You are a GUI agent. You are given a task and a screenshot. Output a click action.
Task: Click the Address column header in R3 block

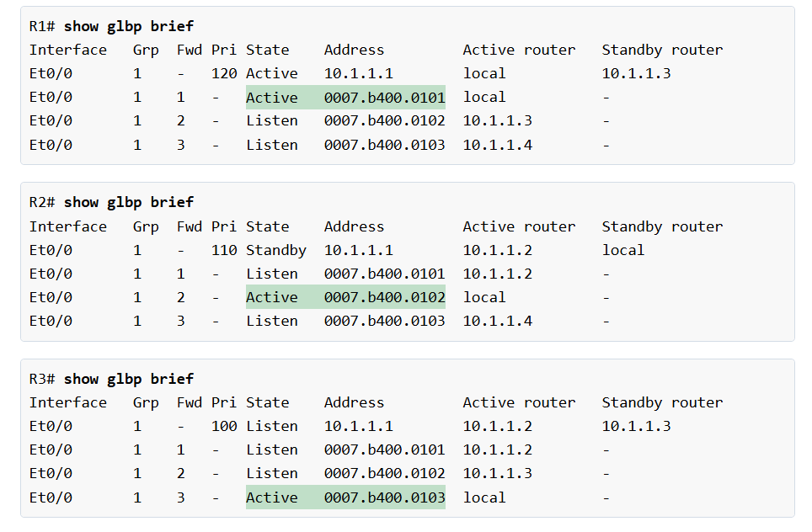point(354,402)
